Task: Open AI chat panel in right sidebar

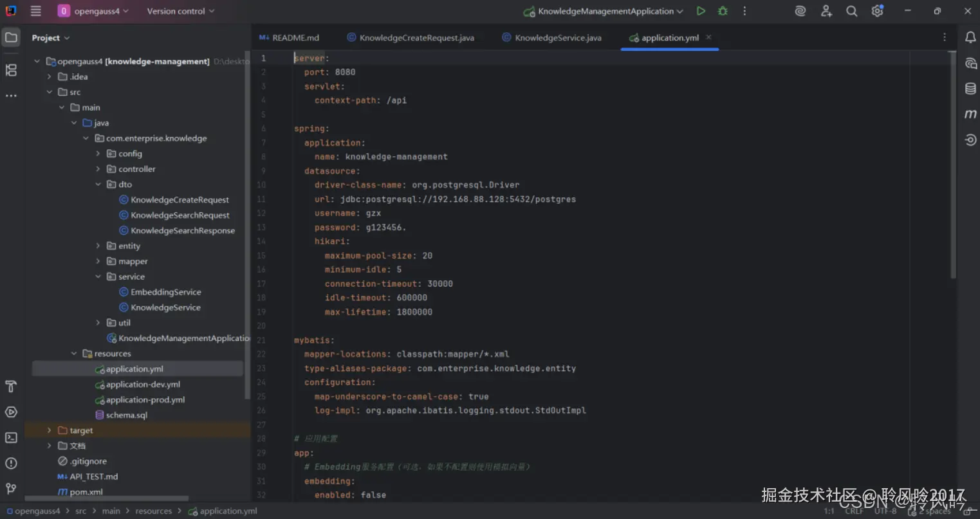Action: click(970, 63)
